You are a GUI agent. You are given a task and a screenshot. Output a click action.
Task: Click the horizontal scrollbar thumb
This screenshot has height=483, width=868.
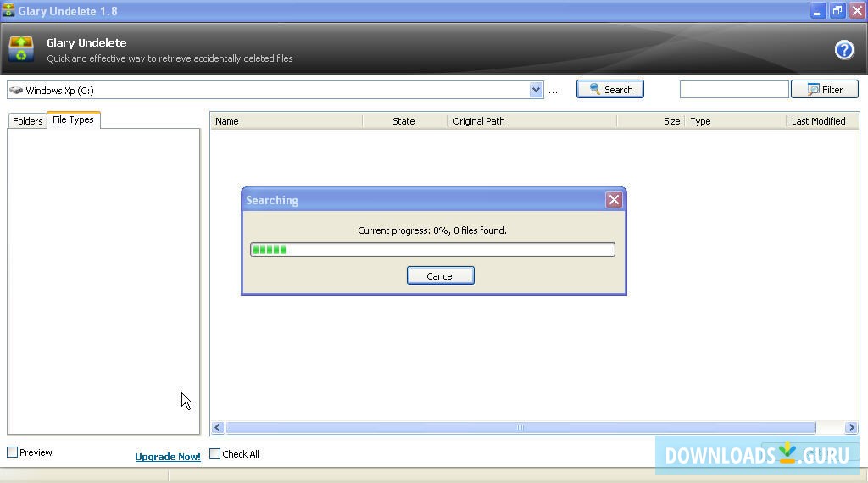point(520,427)
